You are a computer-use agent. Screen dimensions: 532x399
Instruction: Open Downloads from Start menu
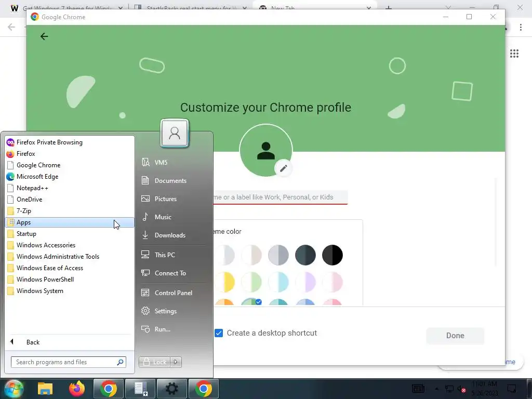pos(174,235)
